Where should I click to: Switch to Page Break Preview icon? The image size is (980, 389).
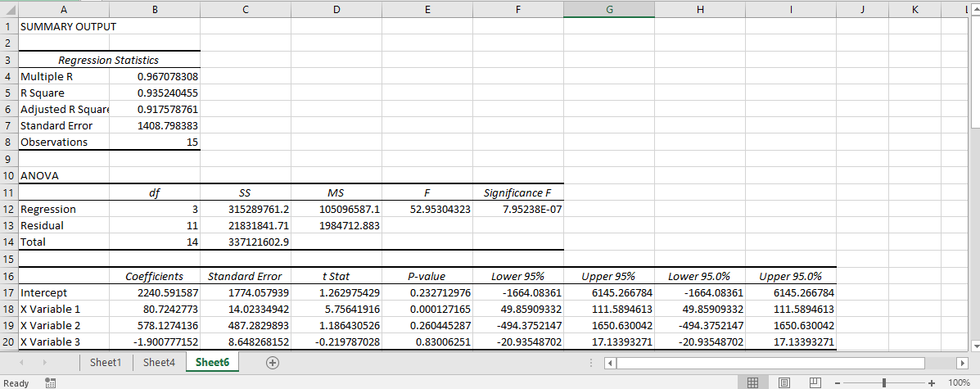tap(815, 382)
